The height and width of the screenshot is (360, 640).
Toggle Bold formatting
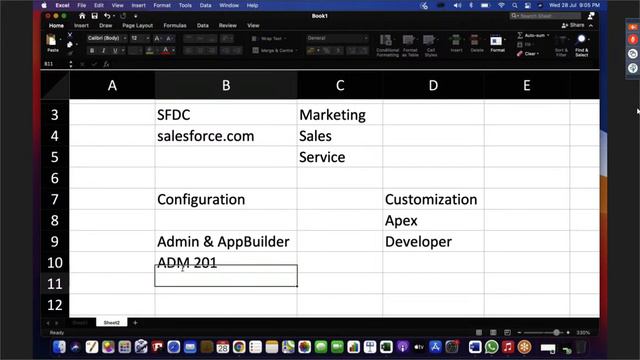pos(92,51)
